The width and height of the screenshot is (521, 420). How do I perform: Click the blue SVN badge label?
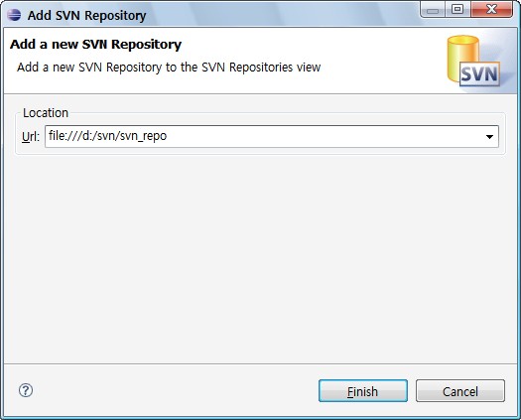pyautogui.click(x=479, y=73)
